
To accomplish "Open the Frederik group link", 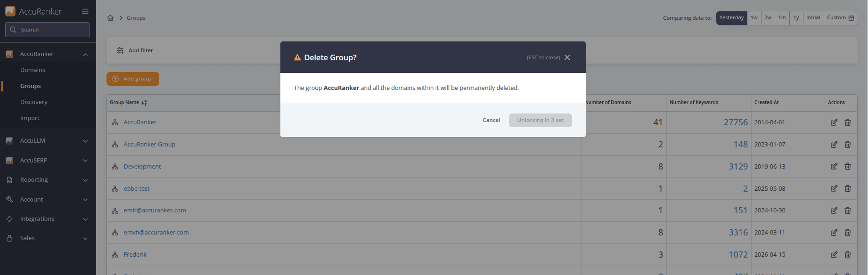I will [135, 255].
